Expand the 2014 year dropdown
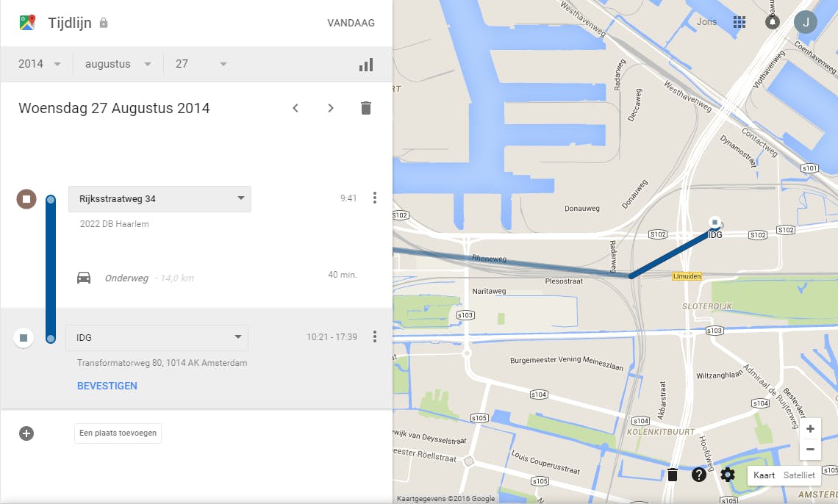Image resolution: width=838 pixels, height=504 pixels. pos(40,64)
